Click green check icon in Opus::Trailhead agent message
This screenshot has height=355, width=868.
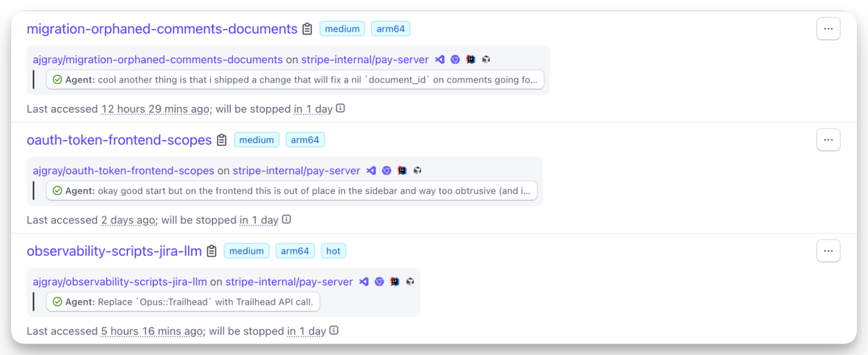[57, 301]
